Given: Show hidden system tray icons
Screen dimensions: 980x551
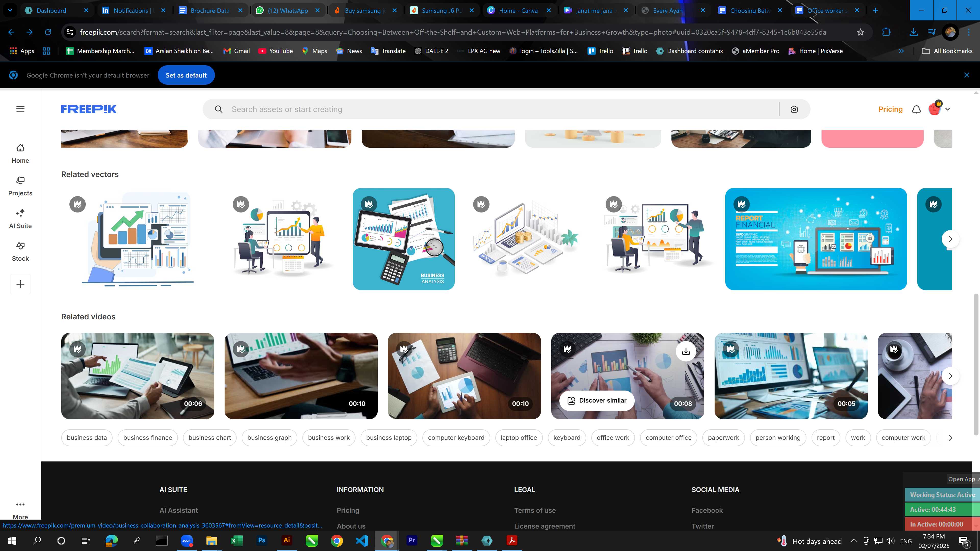Looking at the screenshot, I should click(x=854, y=541).
